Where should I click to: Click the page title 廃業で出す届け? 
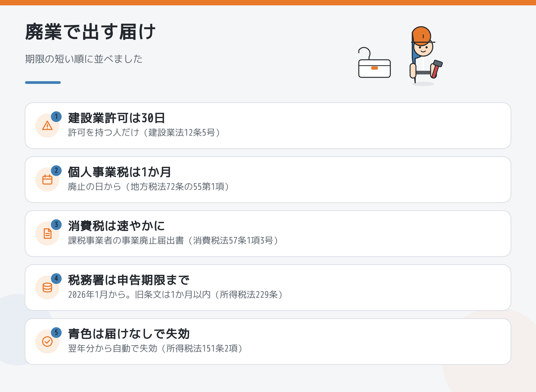(91, 32)
